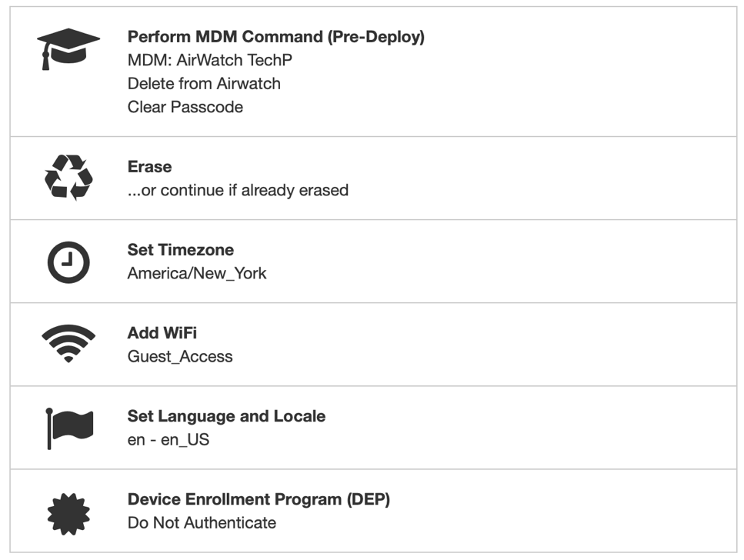Click the clock Timezone icon

(68, 262)
